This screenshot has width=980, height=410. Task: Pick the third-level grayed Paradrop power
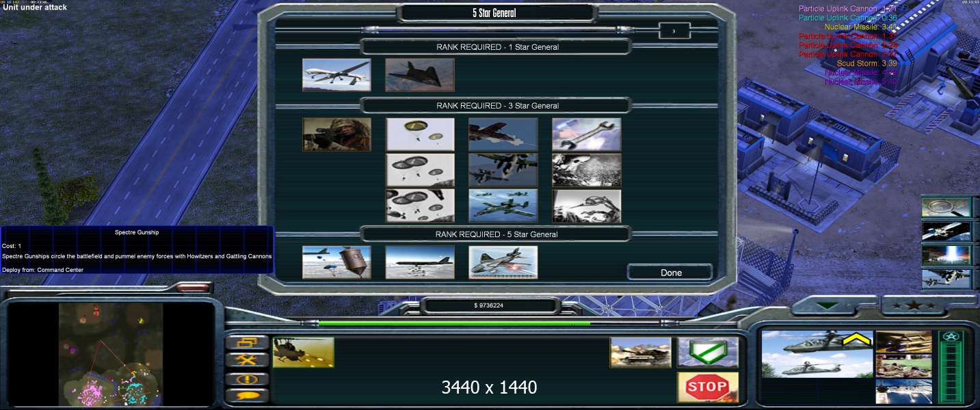tap(420, 206)
